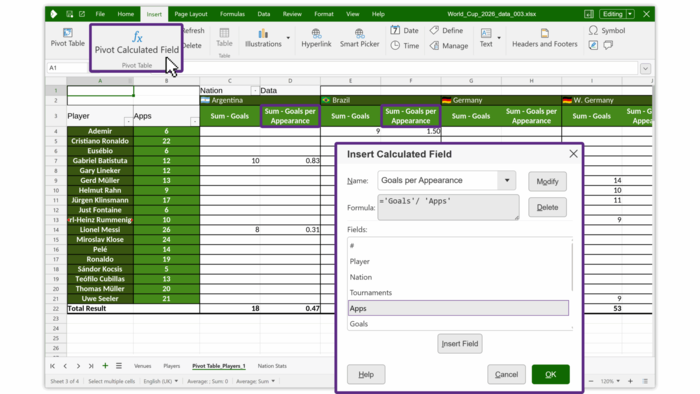Image resolution: width=700 pixels, height=394 pixels.
Task: Click the export icon in the title bar
Action: [x=82, y=14]
